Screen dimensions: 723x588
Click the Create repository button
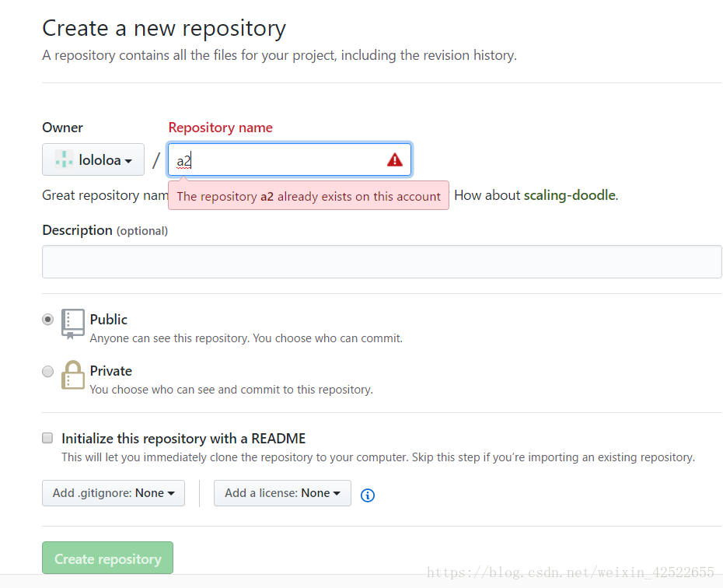[107, 558]
